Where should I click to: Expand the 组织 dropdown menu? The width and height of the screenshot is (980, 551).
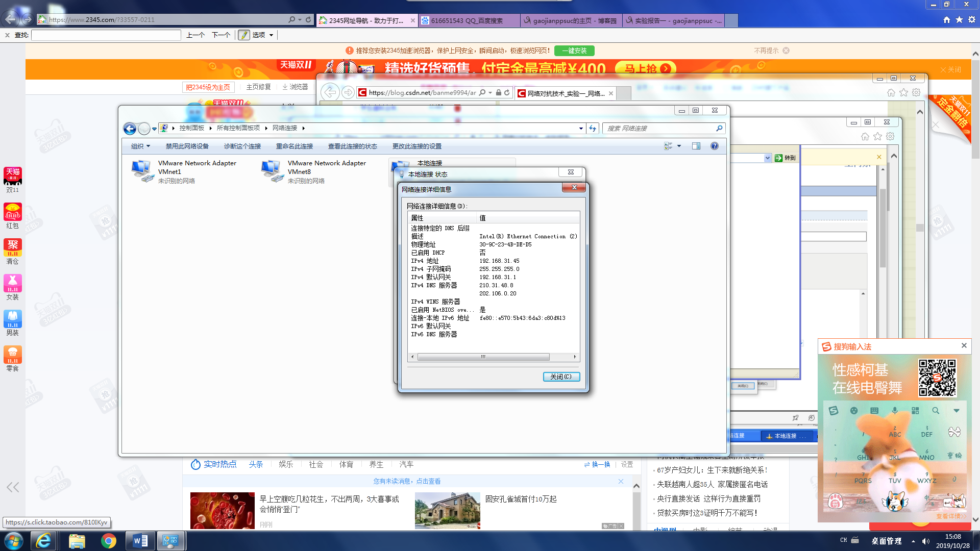coord(140,146)
